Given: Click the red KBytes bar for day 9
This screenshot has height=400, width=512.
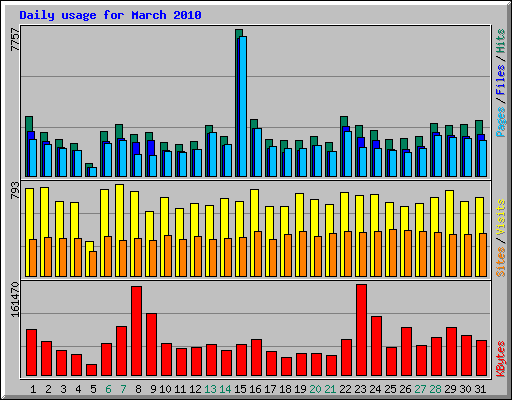Looking at the screenshot, I should coord(151,345).
